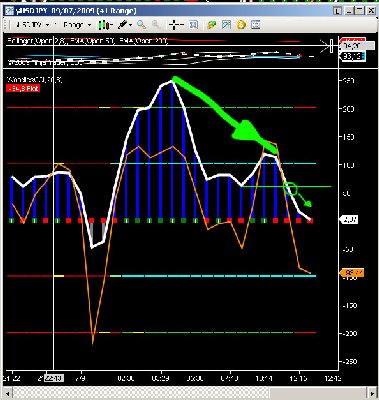The width and height of the screenshot is (379, 400).
Task: Click the L link button in title bar
Action: 337,11
